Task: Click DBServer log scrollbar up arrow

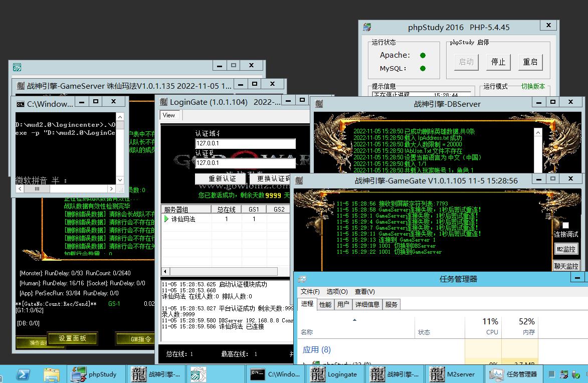Action: [538, 132]
